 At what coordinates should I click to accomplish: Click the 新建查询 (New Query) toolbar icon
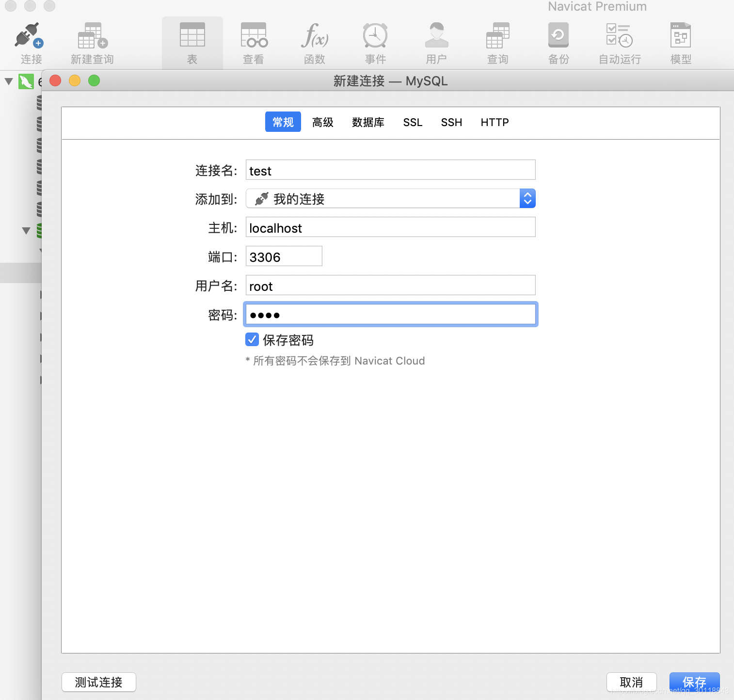tap(92, 36)
